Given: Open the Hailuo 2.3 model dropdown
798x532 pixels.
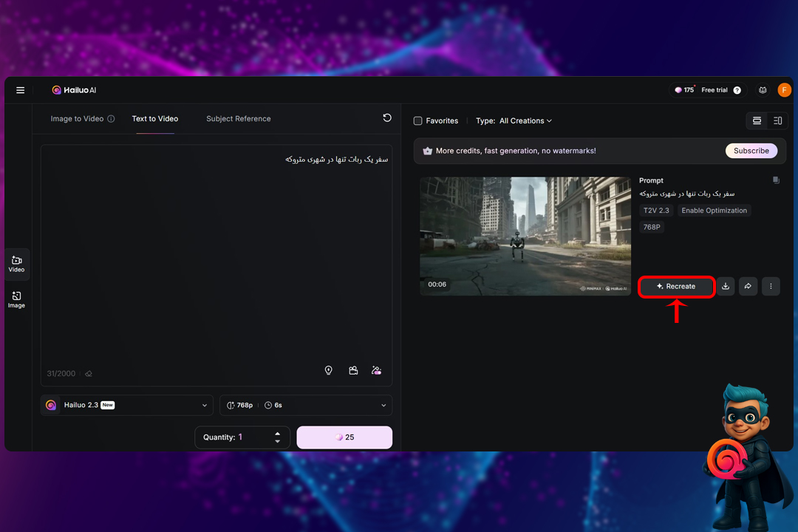Looking at the screenshot, I should point(127,405).
